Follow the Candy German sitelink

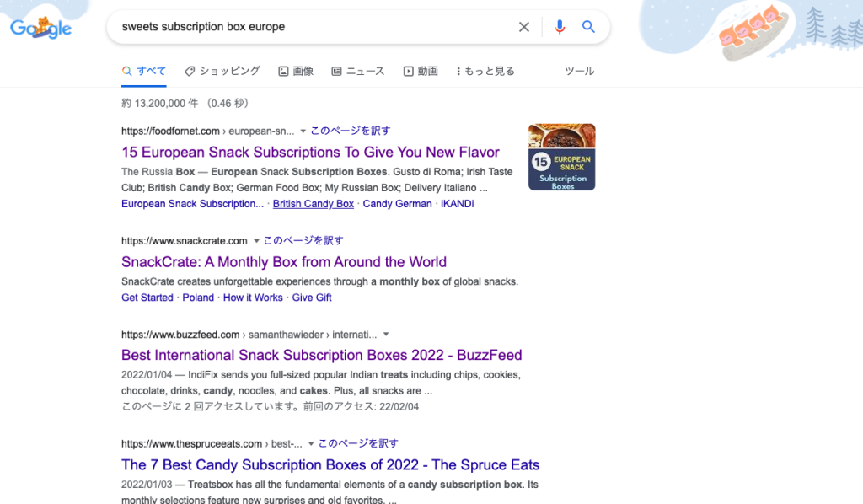pos(398,204)
